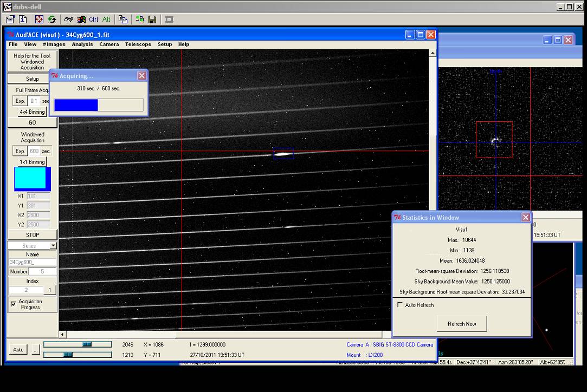Open VNC connection options icon
587x392 pixels.
[x=10, y=19]
